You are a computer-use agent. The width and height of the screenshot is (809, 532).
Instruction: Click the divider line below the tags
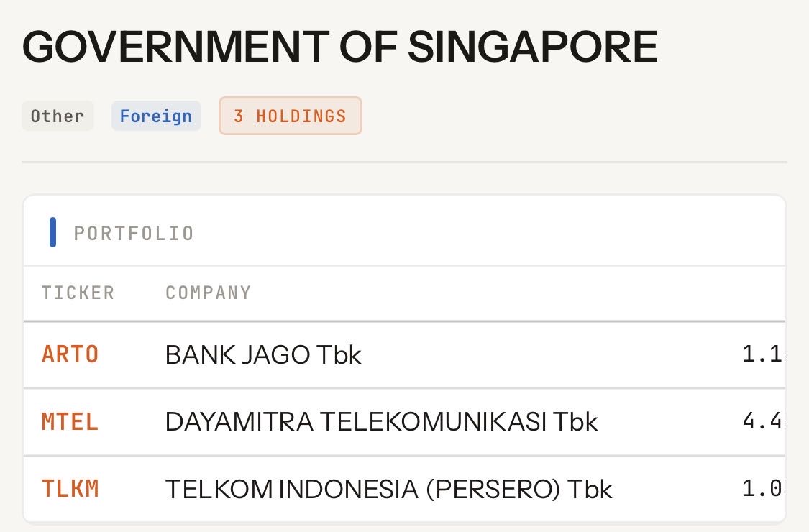[404, 162]
